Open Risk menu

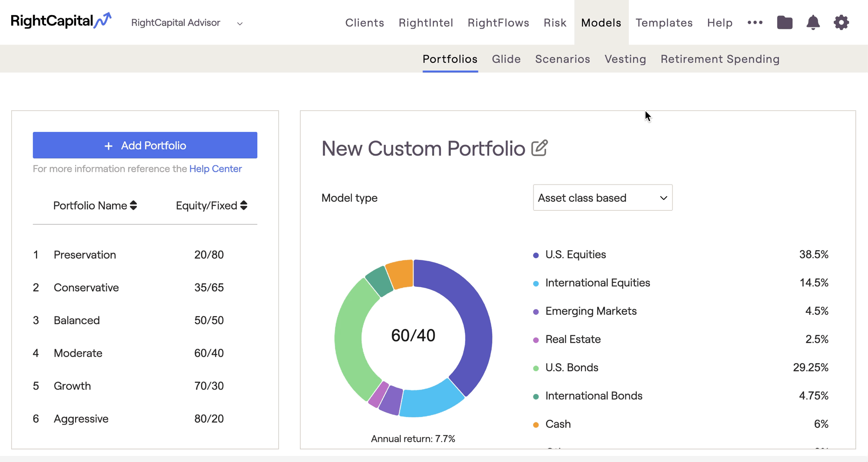point(555,23)
